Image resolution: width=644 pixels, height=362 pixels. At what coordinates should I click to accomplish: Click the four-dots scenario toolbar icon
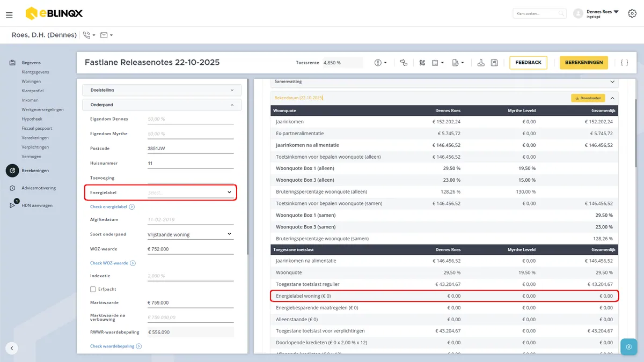422,63
